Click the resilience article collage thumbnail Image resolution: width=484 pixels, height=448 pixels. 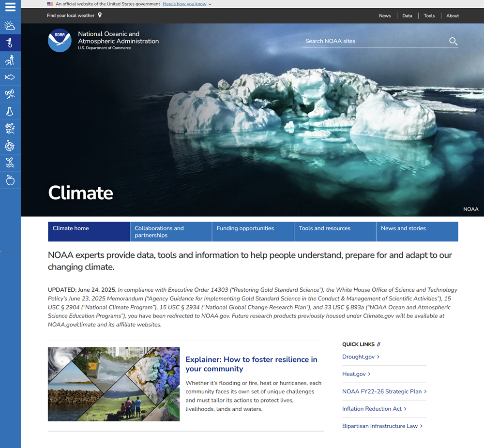point(114,384)
